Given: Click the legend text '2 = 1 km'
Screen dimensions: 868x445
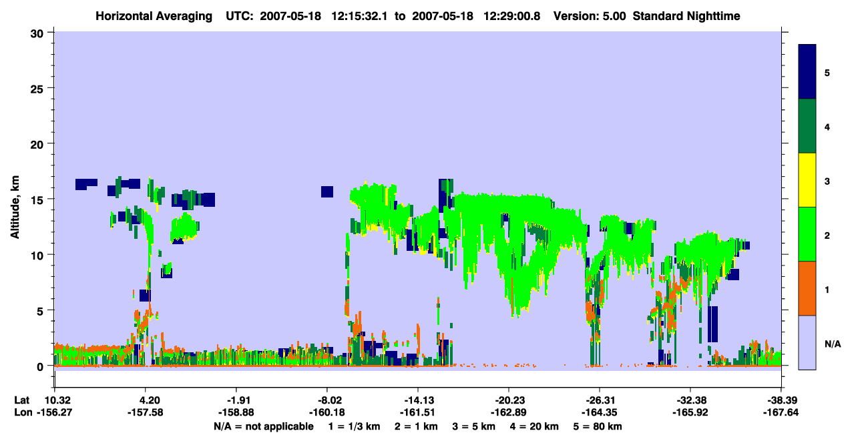Looking at the screenshot, I should click(x=415, y=426).
